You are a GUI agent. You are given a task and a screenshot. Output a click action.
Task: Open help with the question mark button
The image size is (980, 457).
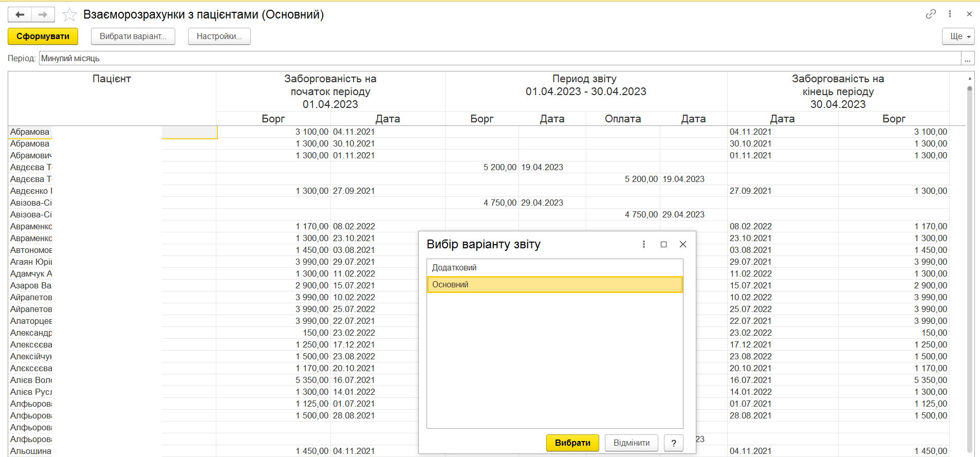pyautogui.click(x=673, y=443)
